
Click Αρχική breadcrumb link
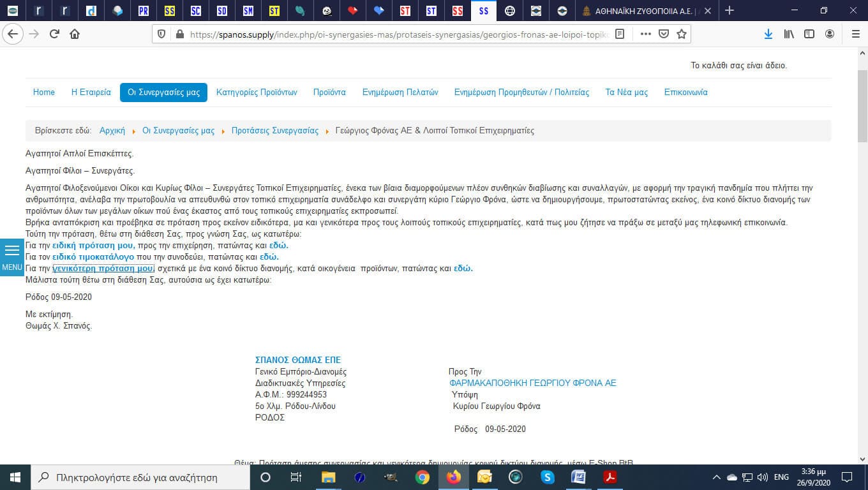coord(112,130)
